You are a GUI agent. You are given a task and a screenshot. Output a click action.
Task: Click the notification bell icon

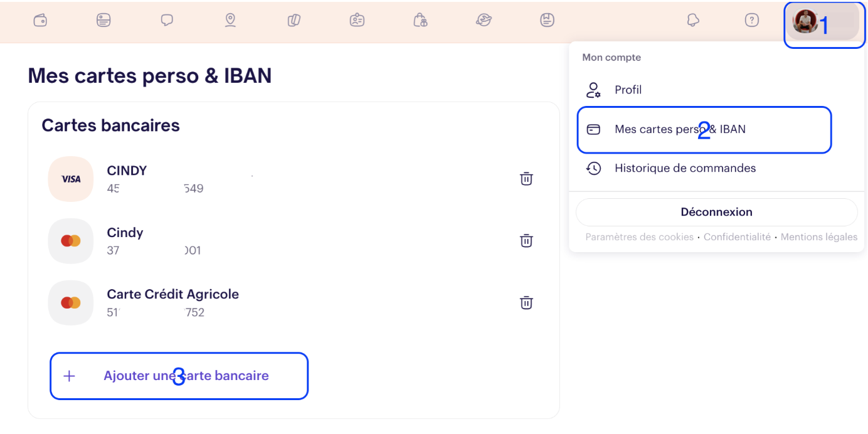coord(693,20)
